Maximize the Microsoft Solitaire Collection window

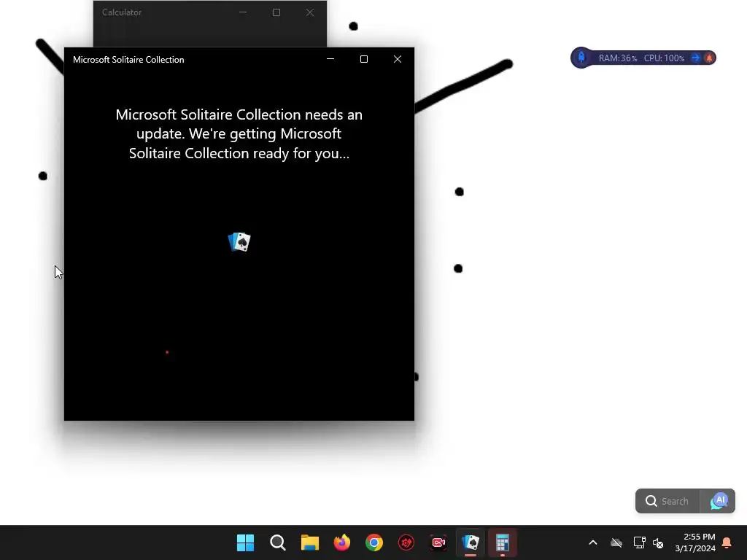click(364, 59)
